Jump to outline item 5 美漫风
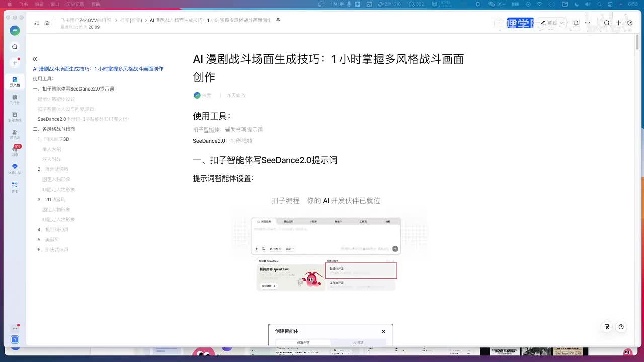This screenshot has width=644, height=362. [48, 240]
